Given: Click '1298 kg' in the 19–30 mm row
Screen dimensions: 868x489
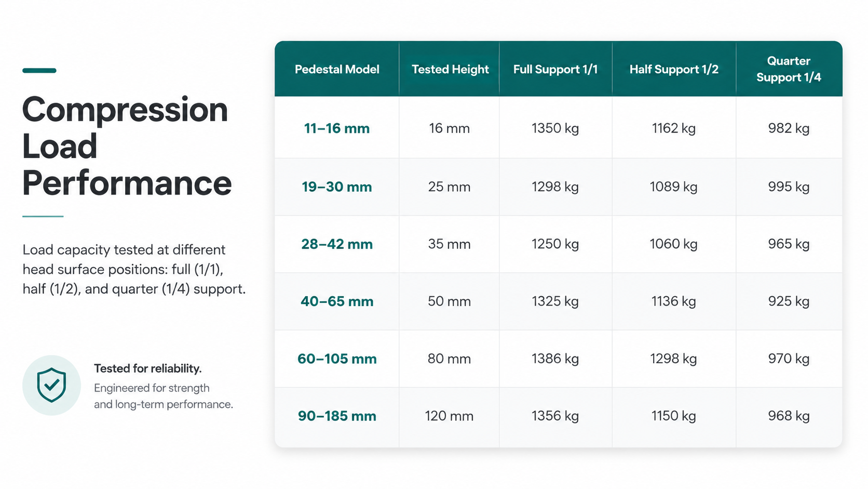Looking at the screenshot, I should pos(555,187).
